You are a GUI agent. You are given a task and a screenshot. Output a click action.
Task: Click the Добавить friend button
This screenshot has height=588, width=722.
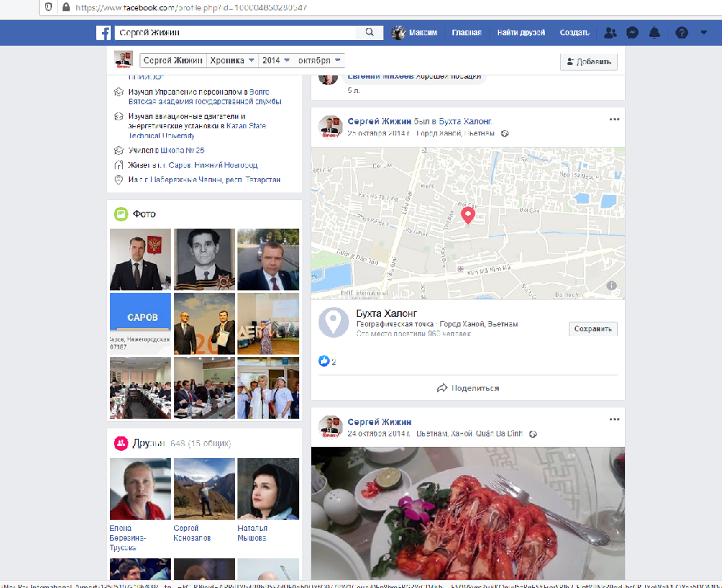(x=588, y=62)
